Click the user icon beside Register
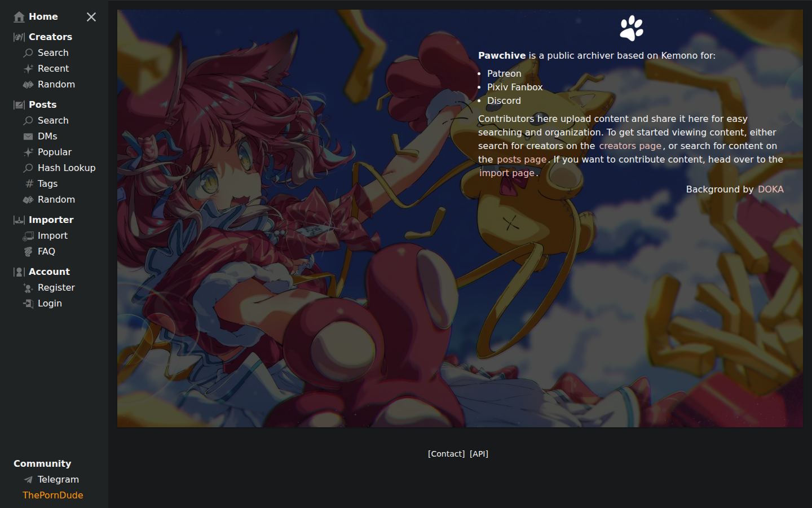The height and width of the screenshot is (508, 812). click(x=28, y=288)
